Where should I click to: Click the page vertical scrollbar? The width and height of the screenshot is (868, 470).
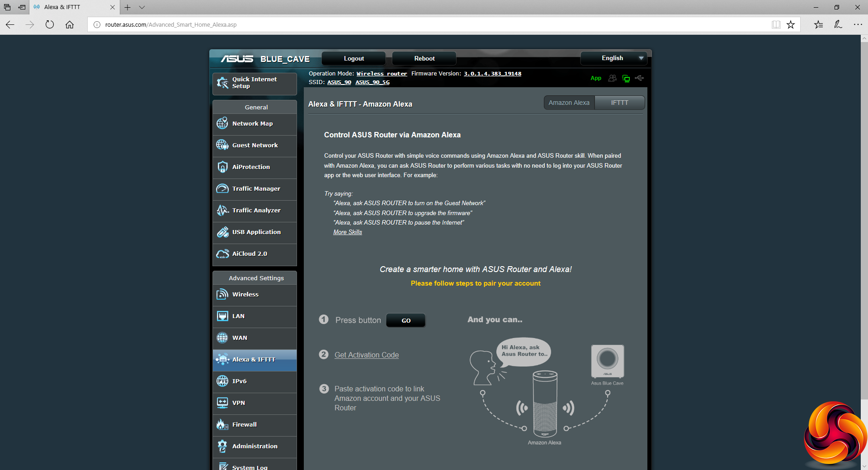tap(864, 221)
